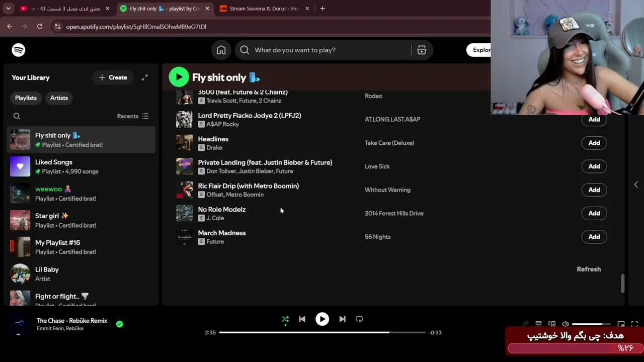Open Fly shit only in the library

(x=82, y=140)
